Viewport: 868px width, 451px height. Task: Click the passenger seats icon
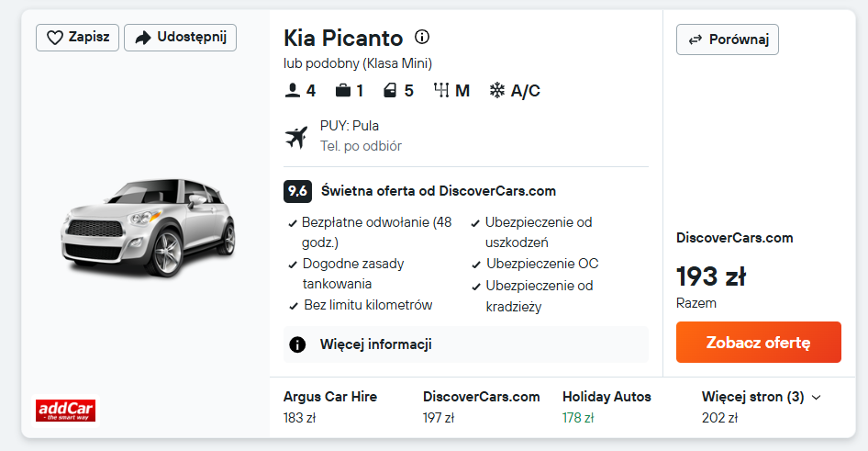click(293, 90)
